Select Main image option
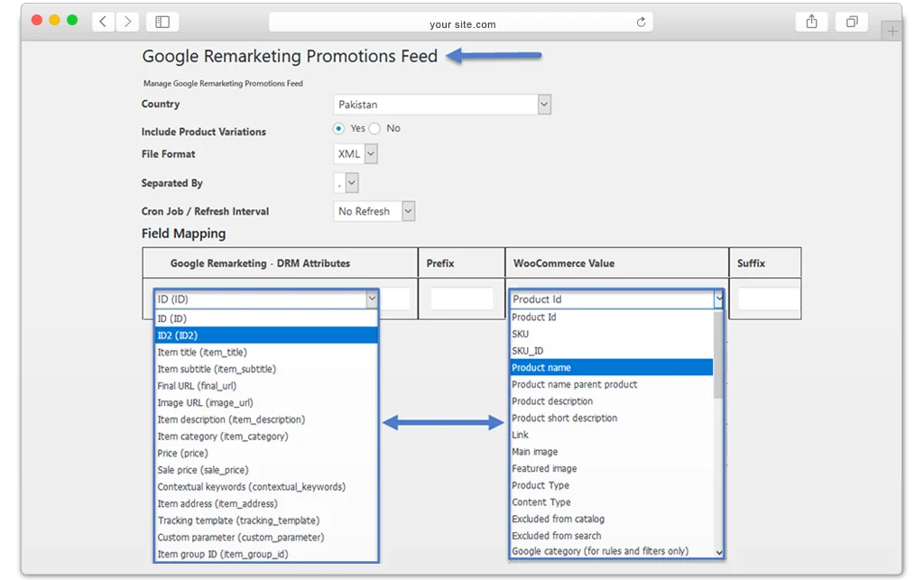 pos(612,452)
